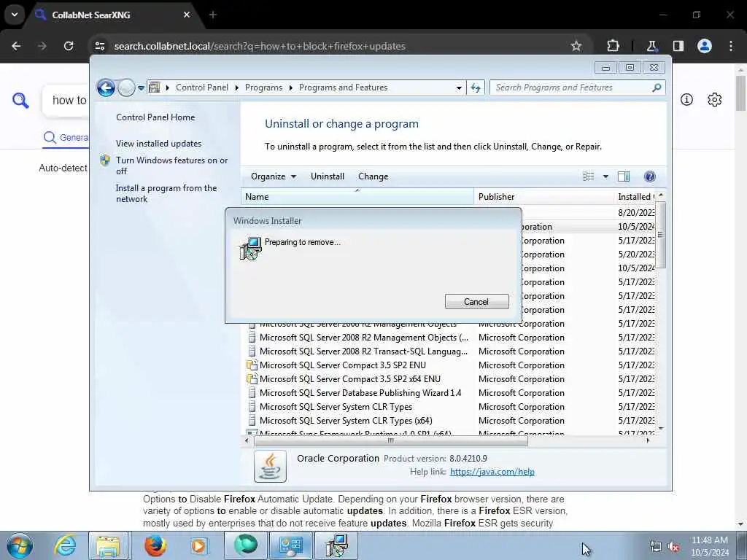Open Control Panel Home link
Image resolution: width=747 pixels, height=560 pixels.
[155, 117]
